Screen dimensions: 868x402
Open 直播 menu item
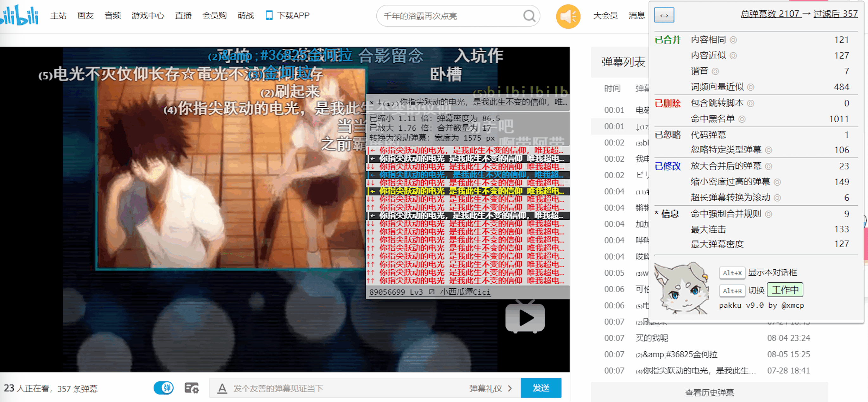(183, 16)
